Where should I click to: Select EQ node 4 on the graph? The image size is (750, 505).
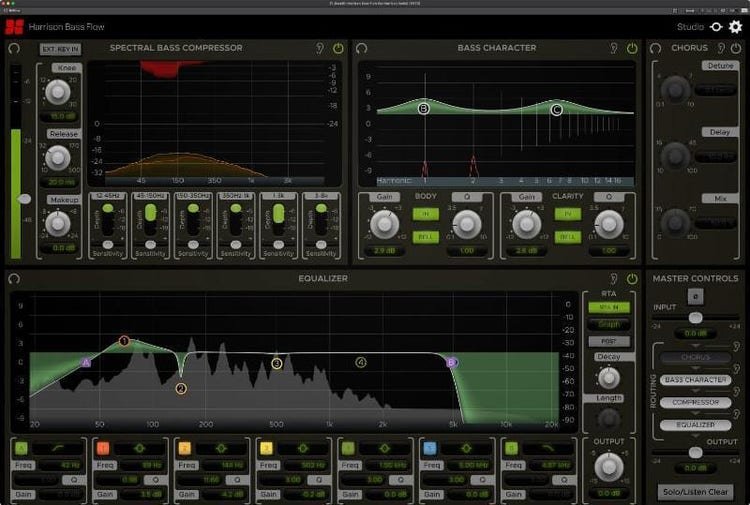361,362
